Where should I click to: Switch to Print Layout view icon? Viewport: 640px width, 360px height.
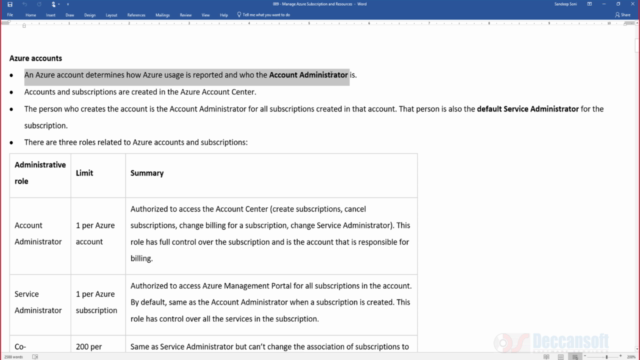(561, 357)
